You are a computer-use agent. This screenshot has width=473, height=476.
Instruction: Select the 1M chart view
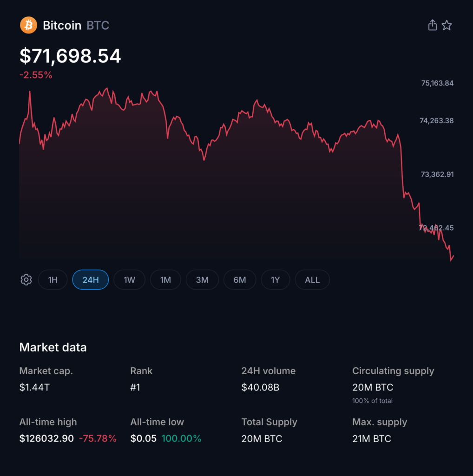pyautogui.click(x=165, y=279)
